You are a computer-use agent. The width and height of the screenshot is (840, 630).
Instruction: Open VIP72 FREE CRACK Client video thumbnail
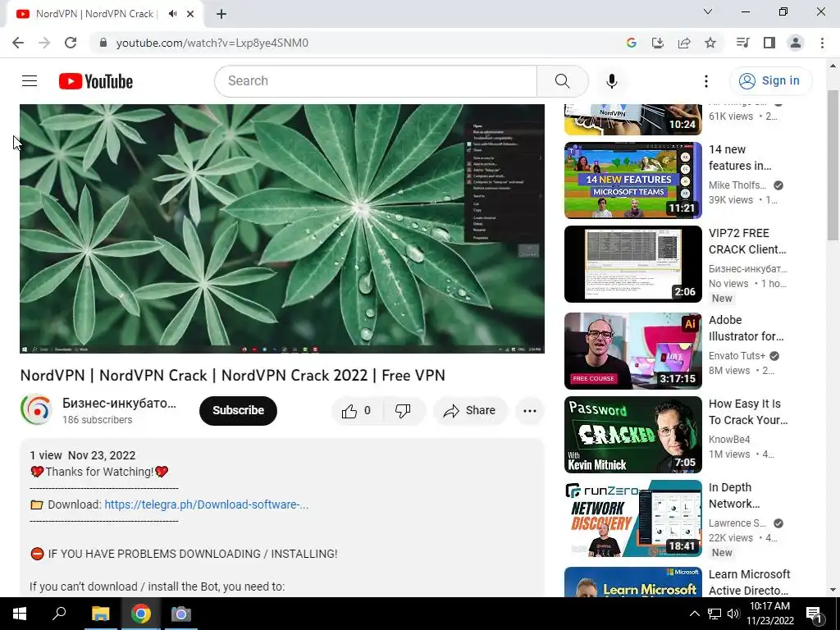tap(633, 264)
